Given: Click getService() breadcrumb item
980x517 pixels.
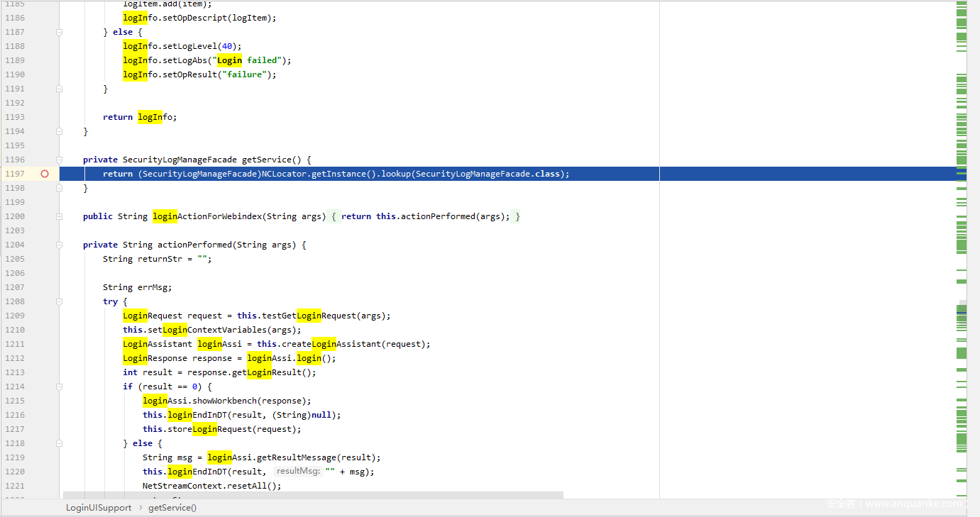Looking at the screenshot, I should click(172, 508).
